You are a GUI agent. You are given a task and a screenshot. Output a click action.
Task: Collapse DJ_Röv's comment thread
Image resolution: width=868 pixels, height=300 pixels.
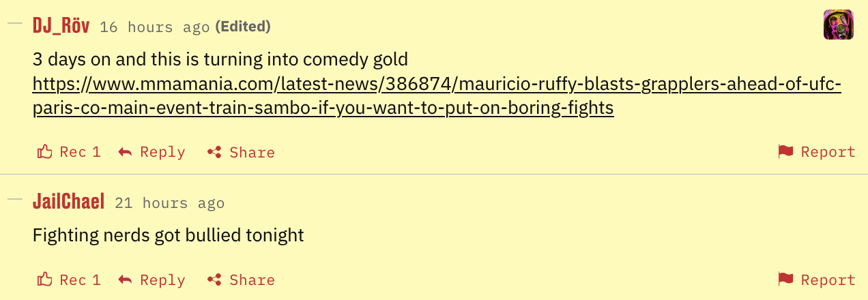15,23
